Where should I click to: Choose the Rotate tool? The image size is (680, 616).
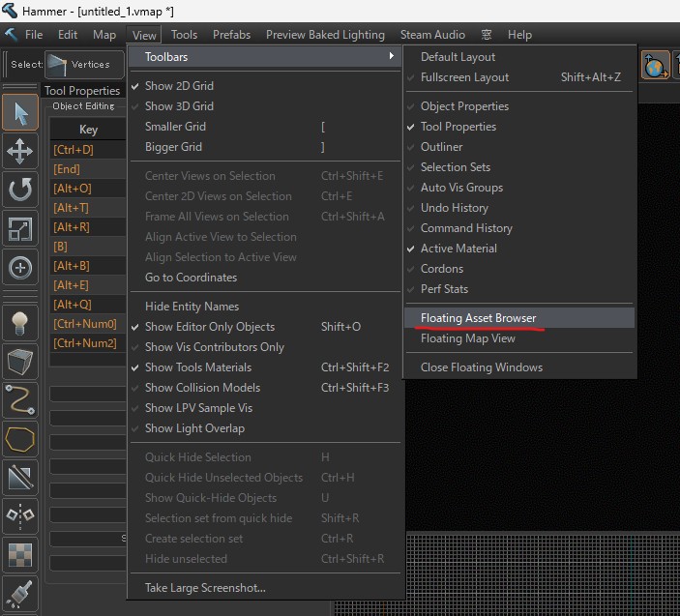(x=20, y=190)
